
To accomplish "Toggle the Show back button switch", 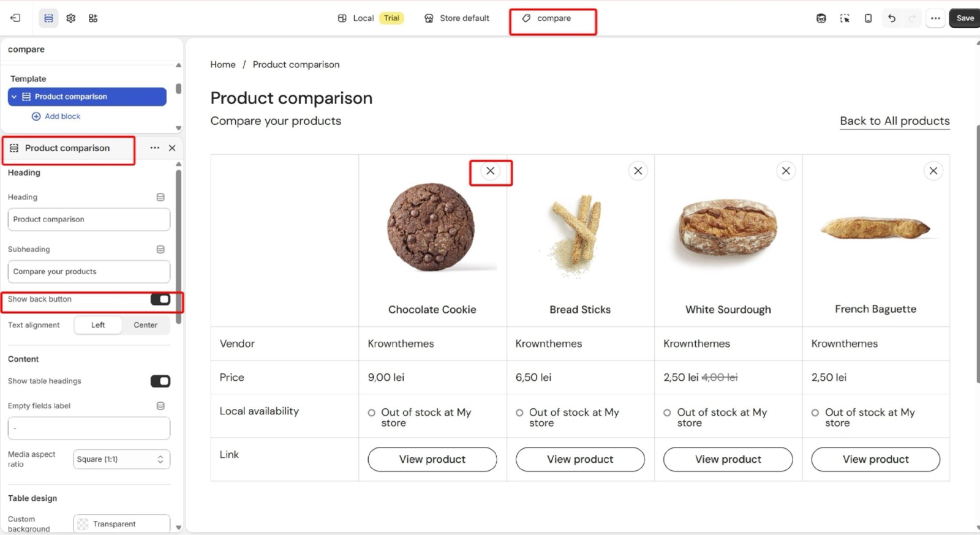I will pyautogui.click(x=160, y=299).
